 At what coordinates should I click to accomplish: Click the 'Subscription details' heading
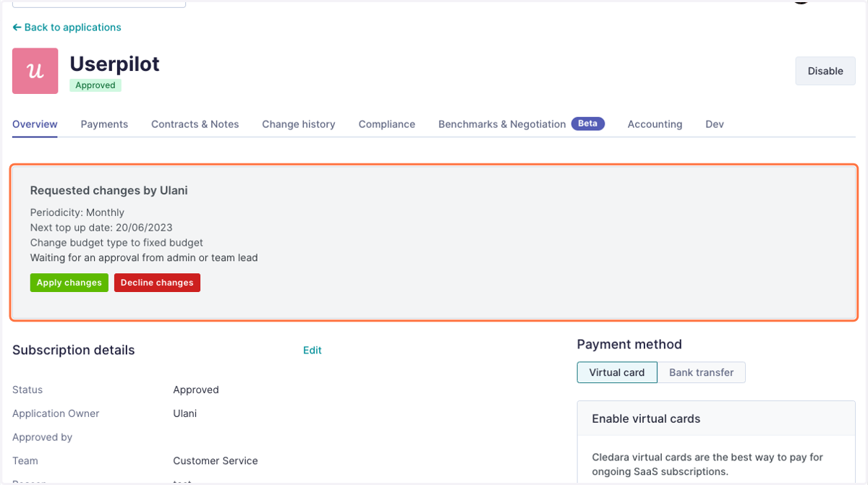coord(74,351)
